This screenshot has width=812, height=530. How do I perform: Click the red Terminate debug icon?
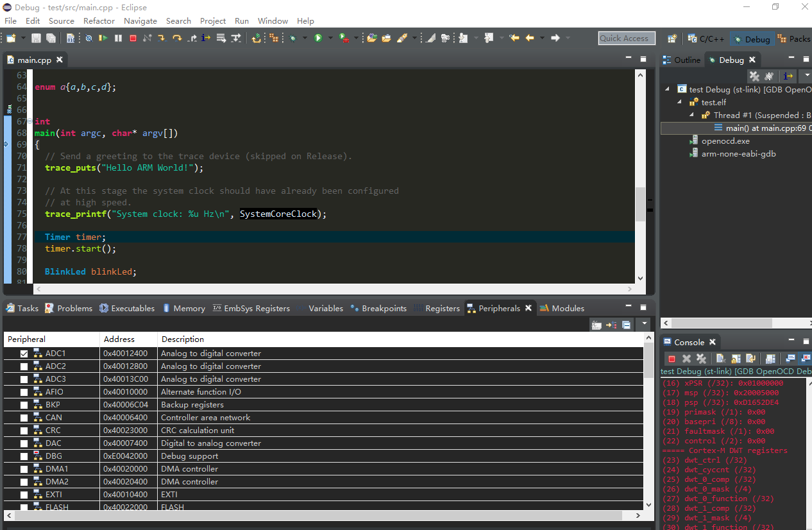133,38
